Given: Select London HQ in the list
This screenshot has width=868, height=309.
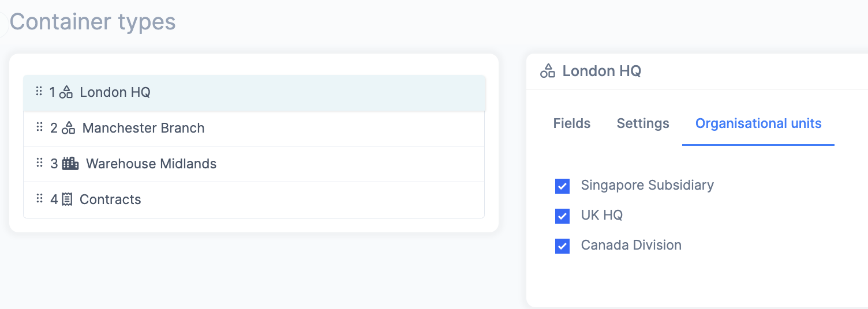Looking at the screenshot, I should pos(254,92).
